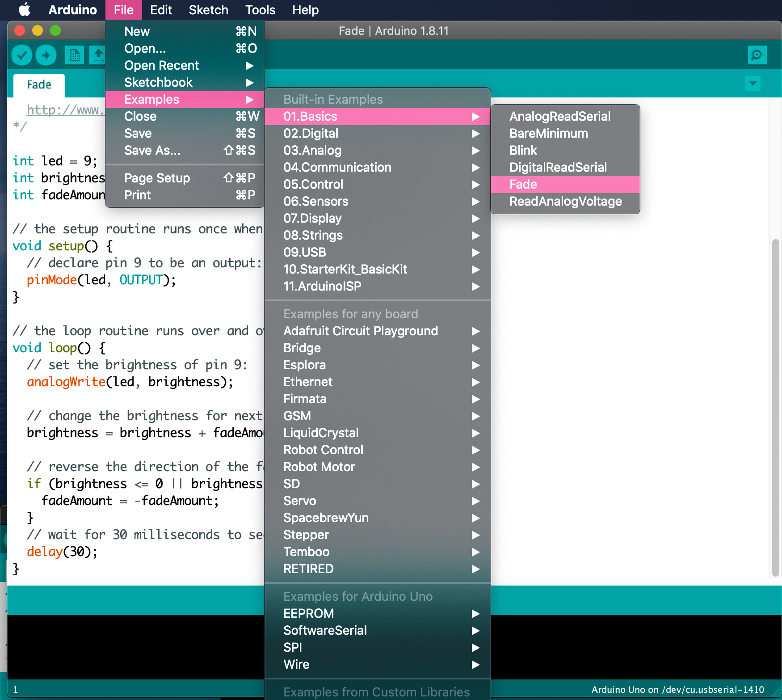Expand the Esplora library examples
The image size is (782, 700).
(x=378, y=365)
